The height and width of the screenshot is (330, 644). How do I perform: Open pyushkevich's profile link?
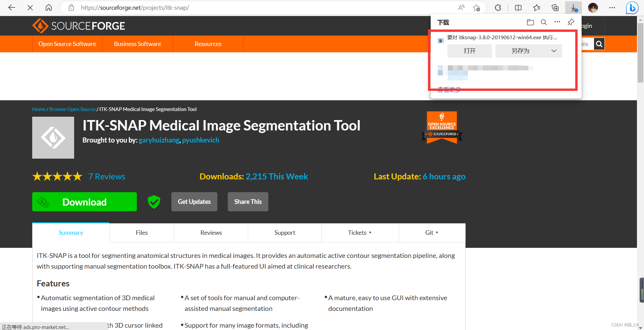click(201, 140)
